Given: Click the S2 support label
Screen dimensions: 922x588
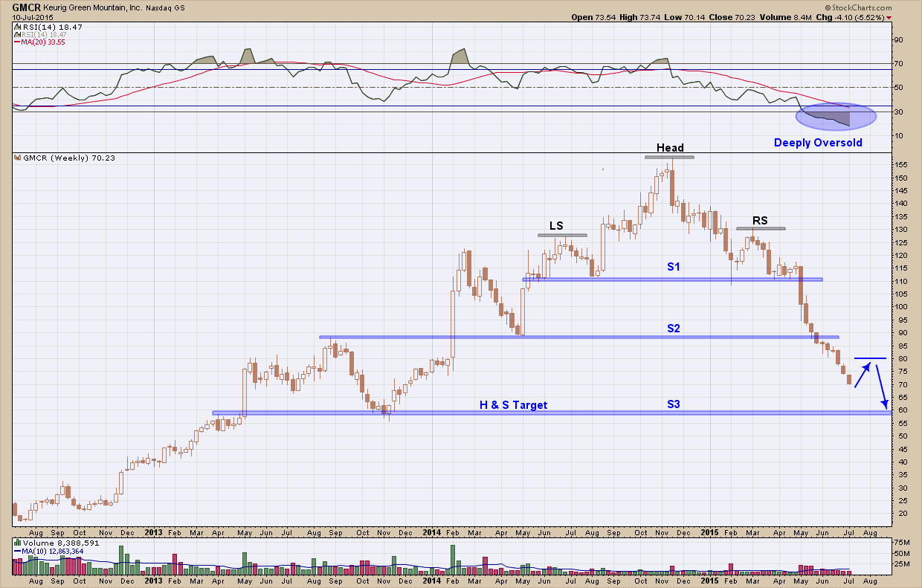Looking at the screenshot, I should coord(674,328).
